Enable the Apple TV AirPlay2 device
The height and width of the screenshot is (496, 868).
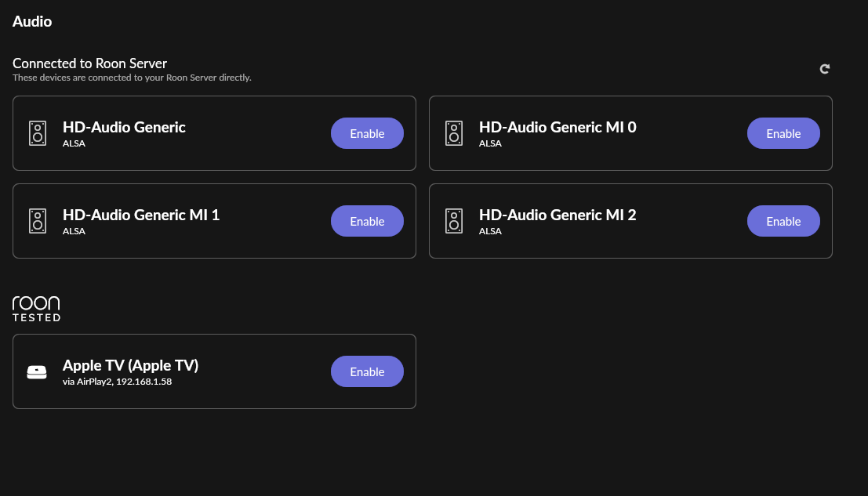coord(367,371)
